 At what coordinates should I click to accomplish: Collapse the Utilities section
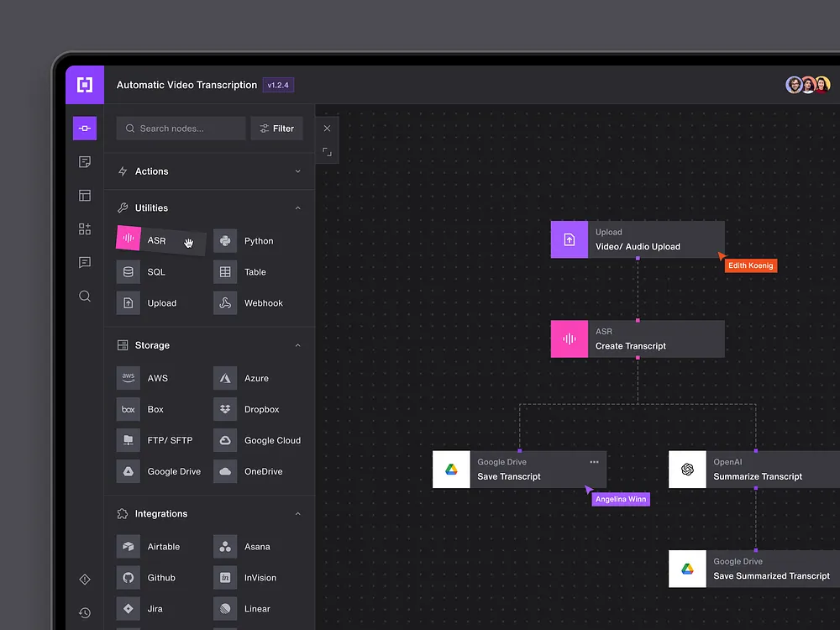pos(297,207)
